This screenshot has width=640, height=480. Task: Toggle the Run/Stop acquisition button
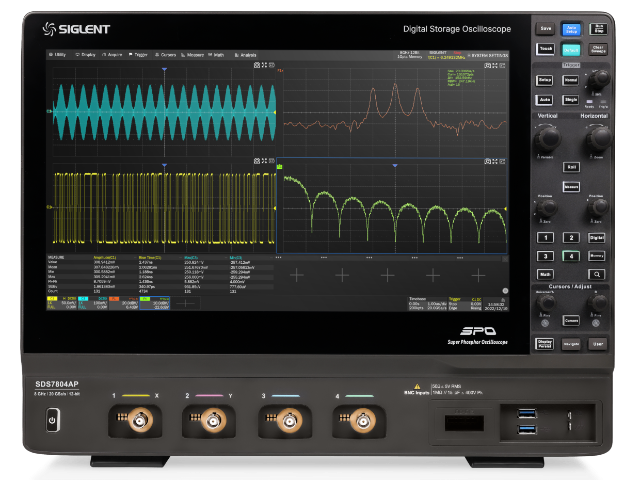598,29
